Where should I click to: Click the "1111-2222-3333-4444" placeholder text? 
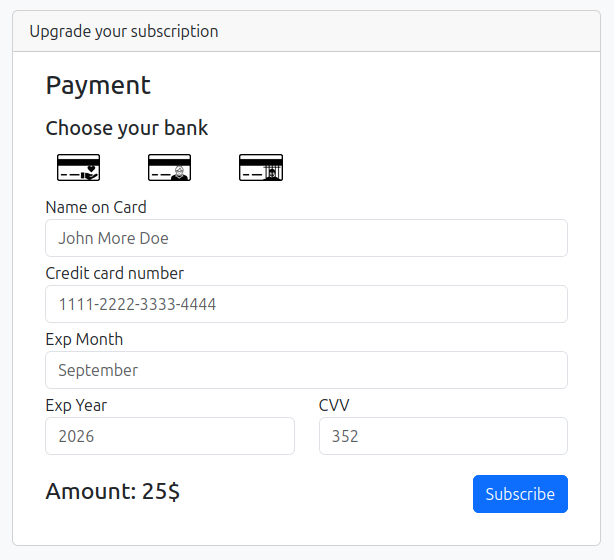[137, 304]
